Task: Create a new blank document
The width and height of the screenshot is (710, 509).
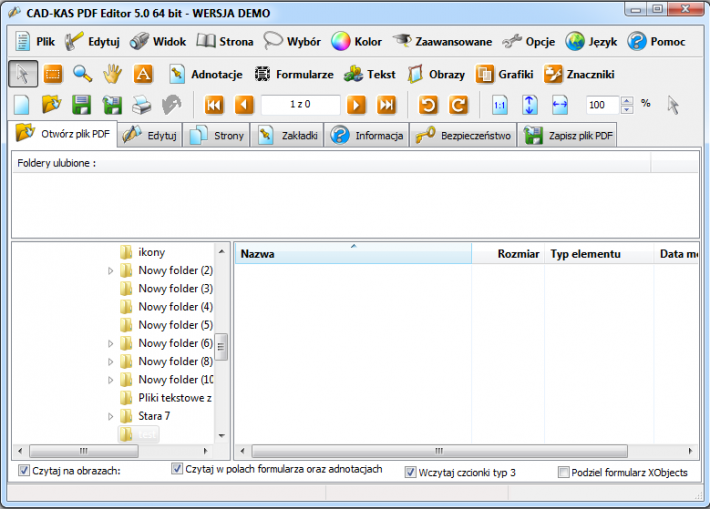Action: (22, 105)
